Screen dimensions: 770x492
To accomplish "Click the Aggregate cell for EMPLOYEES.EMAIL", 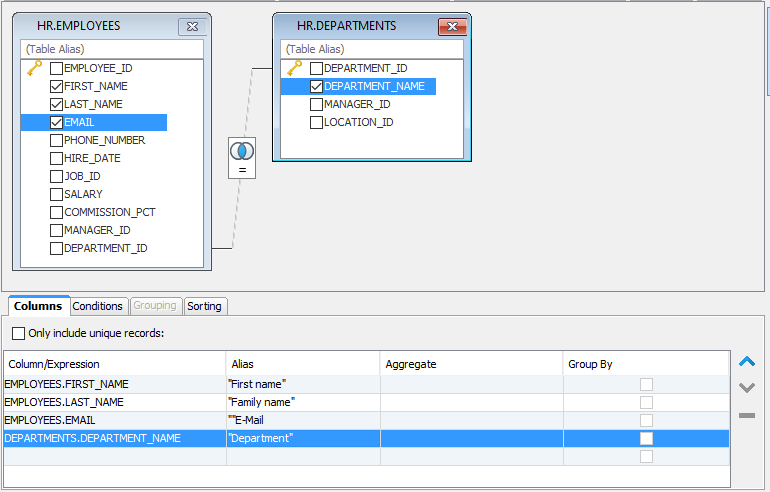I will coord(471,420).
